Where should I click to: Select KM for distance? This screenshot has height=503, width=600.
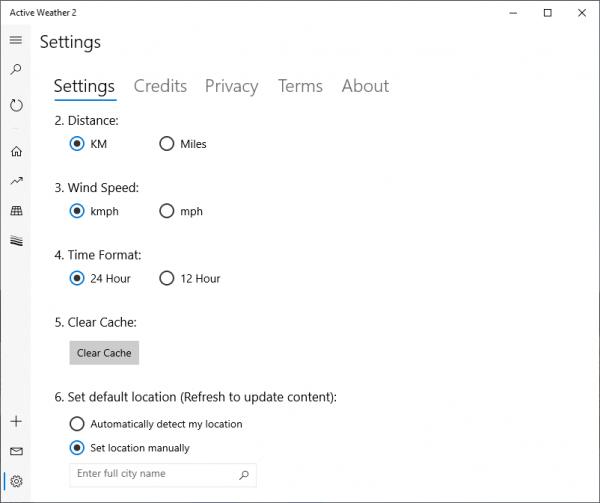tap(88, 144)
